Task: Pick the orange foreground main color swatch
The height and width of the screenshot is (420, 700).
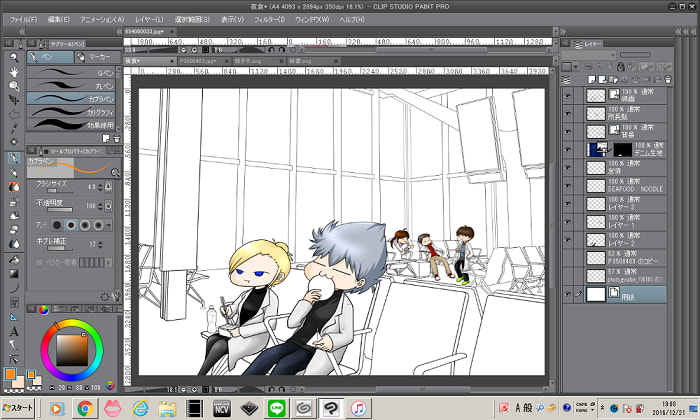Action: (10, 374)
